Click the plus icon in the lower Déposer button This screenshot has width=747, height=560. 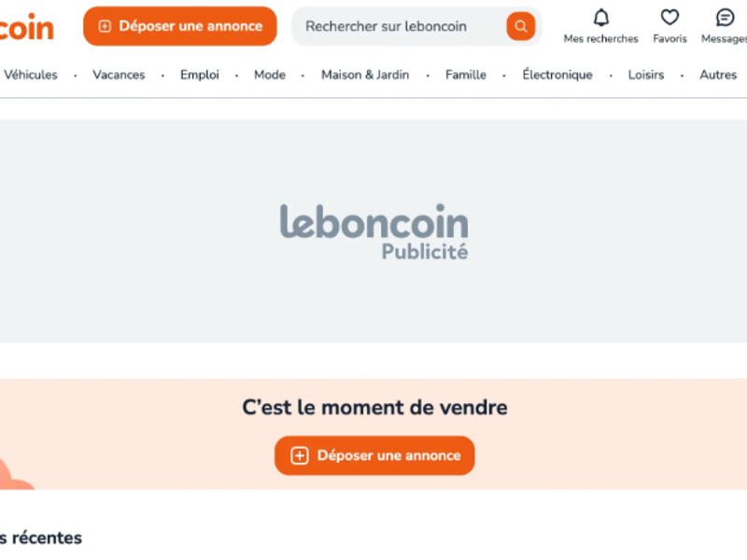click(x=299, y=455)
